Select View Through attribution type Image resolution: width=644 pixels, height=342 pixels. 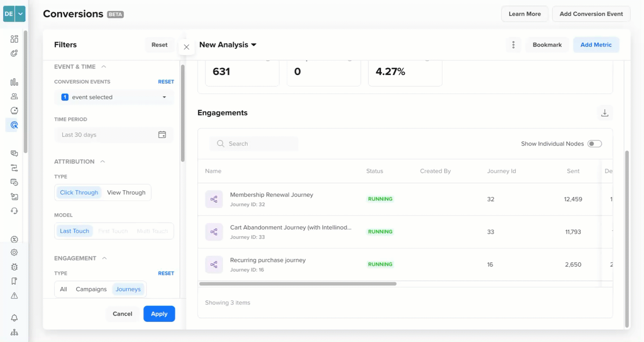tap(126, 192)
